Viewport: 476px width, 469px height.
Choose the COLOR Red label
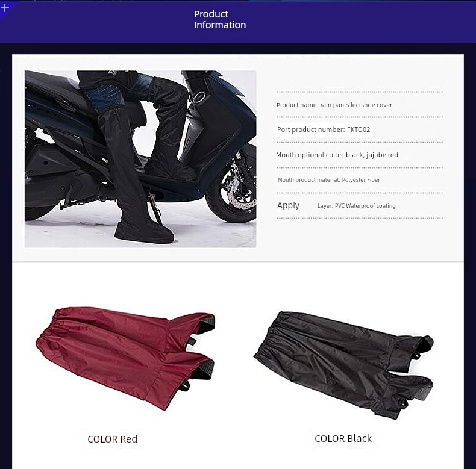112,439
